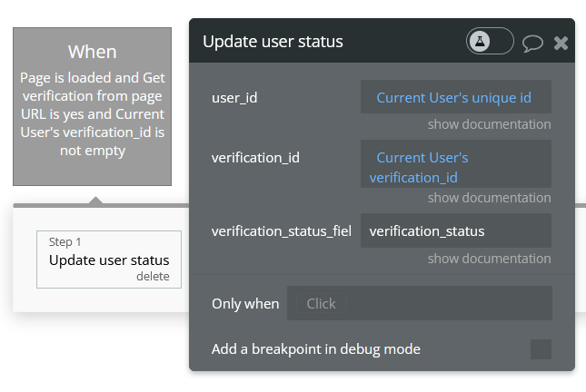Click the Update user status panel title

pyautogui.click(x=273, y=42)
